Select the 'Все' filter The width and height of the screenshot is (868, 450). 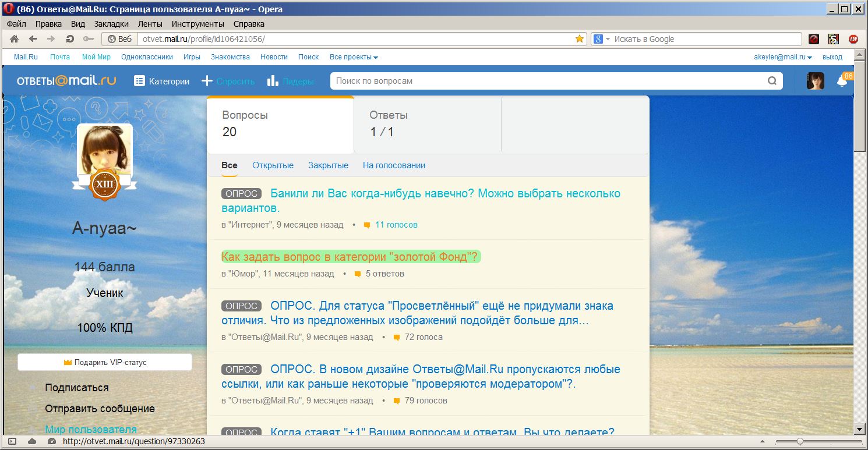[x=230, y=165]
